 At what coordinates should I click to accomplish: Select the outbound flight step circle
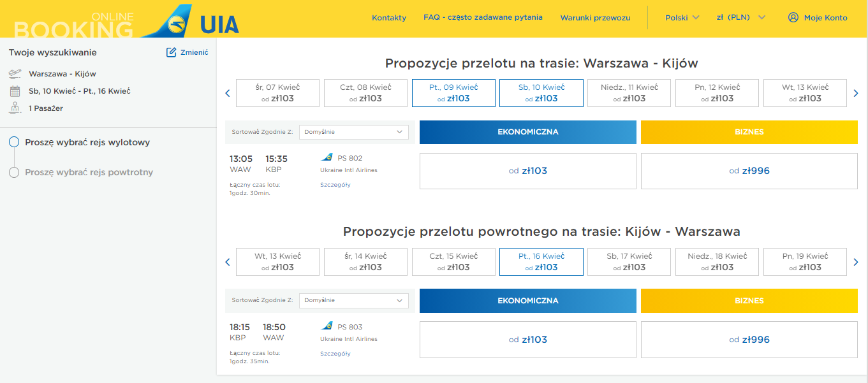pyautogui.click(x=15, y=142)
